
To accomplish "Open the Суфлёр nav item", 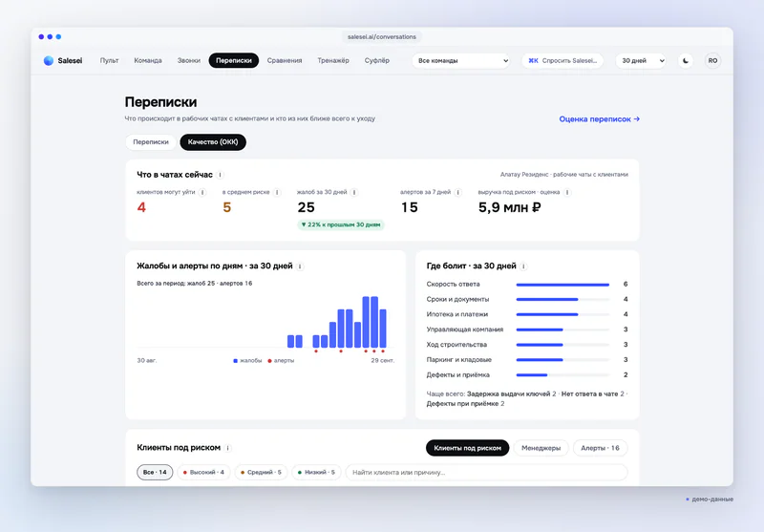I will point(376,60).
